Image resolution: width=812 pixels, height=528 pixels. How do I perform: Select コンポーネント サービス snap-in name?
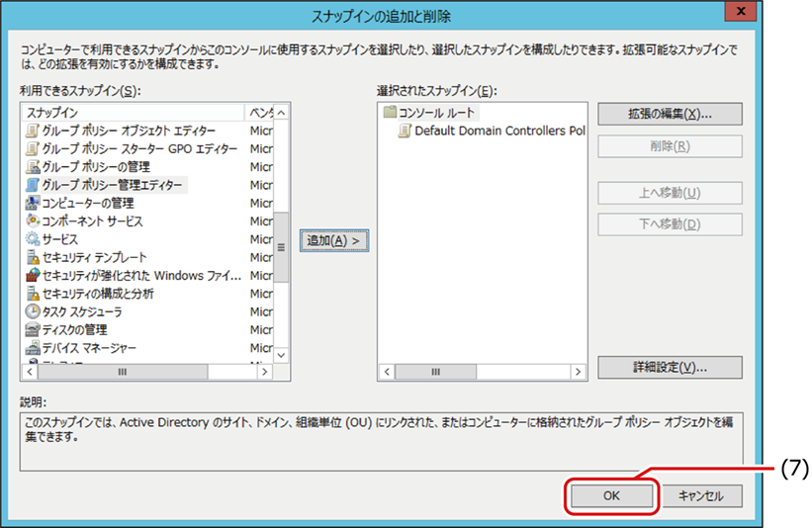point(92,221)
